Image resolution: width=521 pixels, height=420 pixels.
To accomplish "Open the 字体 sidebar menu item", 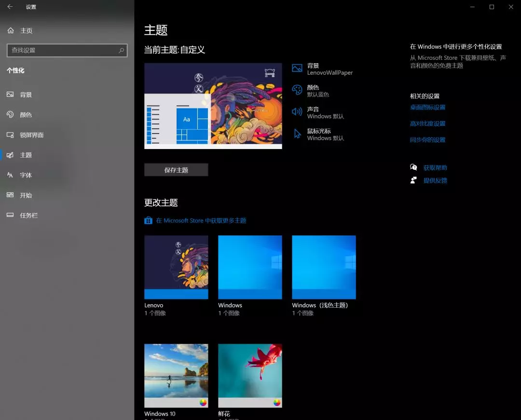I will point(67,175).
